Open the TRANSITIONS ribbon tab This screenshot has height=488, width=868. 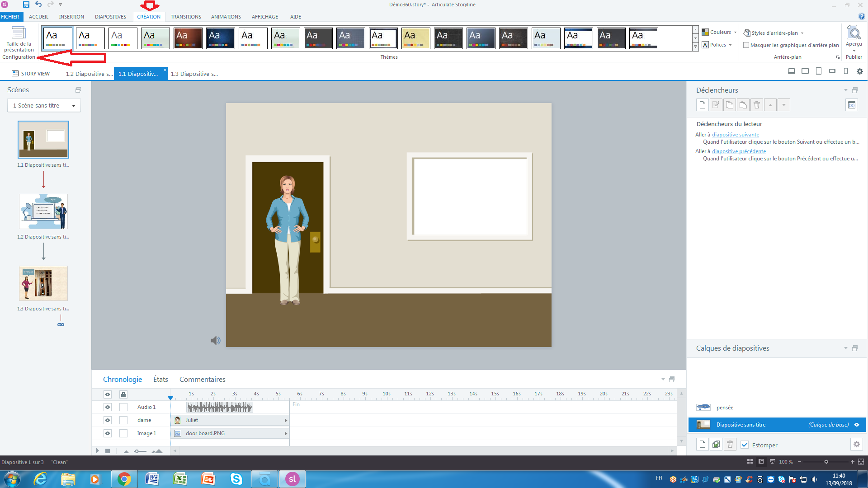pos(186,17)
